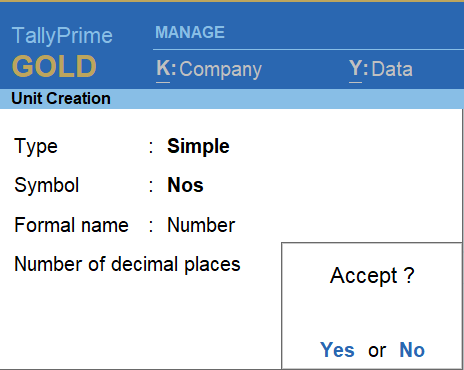
Task: Click the Unit Creation title bar
Action: click(x=232, y=99)
